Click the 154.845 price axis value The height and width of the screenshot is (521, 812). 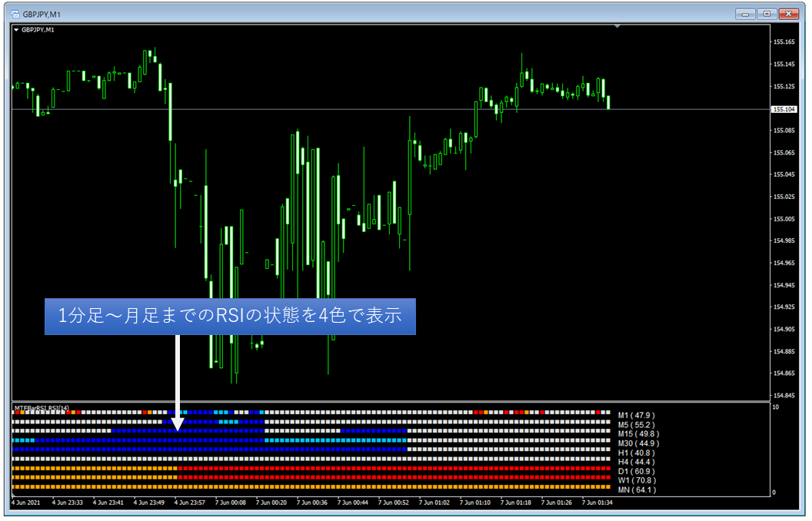point(784,395)
